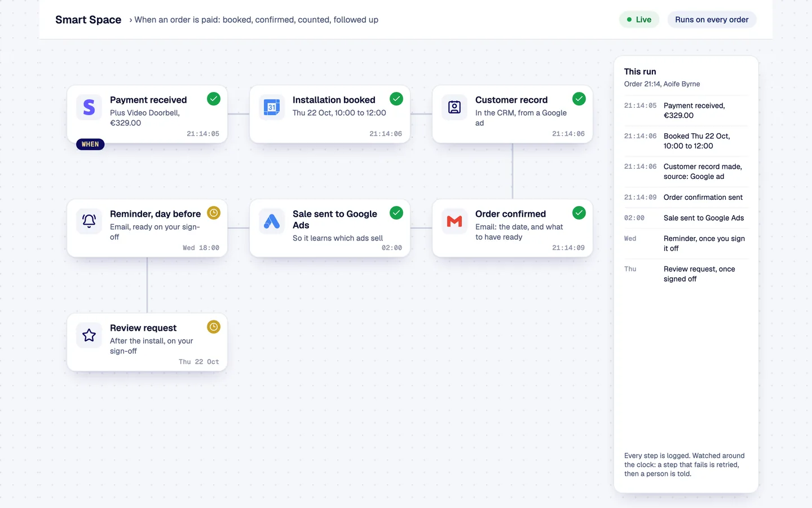Click the pending clock on Review request

click(214, 327)
